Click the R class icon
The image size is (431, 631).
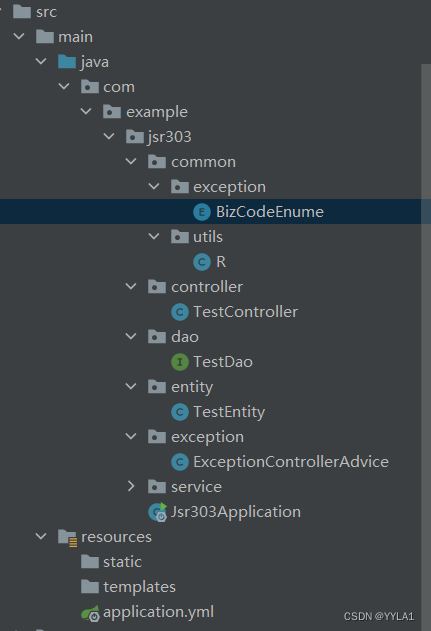pos(202,262)
